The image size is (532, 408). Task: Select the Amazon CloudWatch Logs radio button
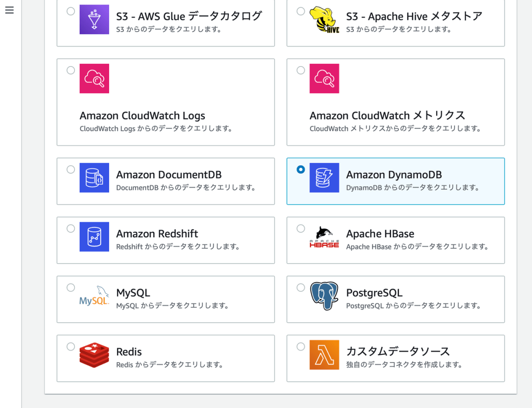[x=71, y=70]
